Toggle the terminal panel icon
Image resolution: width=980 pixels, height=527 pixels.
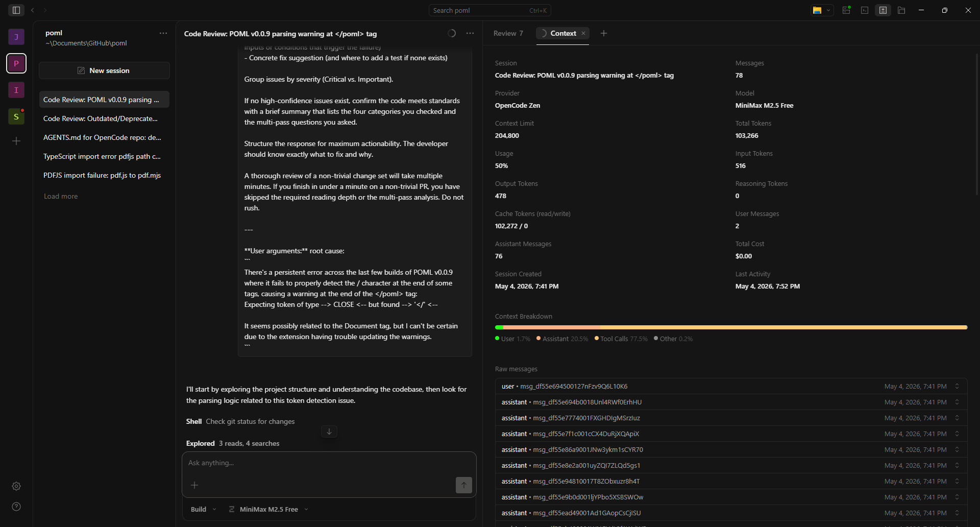(865, 10)
